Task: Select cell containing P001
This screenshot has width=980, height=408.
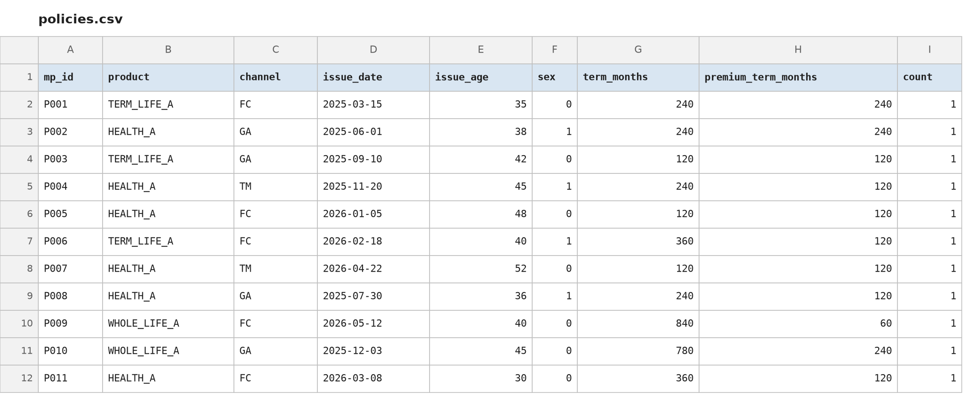Action: click(x=70, y=105)
